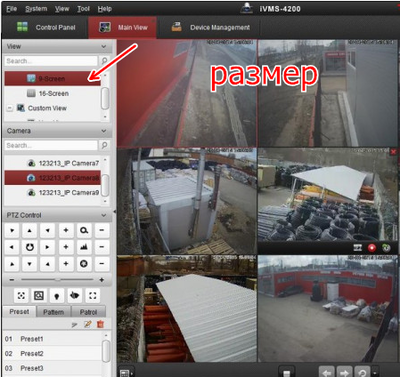Click Camera search magnifier icon

point(104,145)
